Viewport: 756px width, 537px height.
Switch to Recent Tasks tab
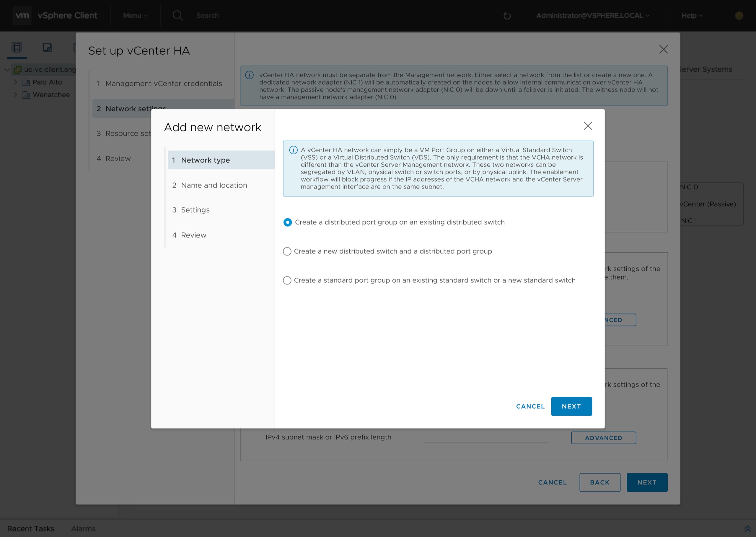point(30,528)
